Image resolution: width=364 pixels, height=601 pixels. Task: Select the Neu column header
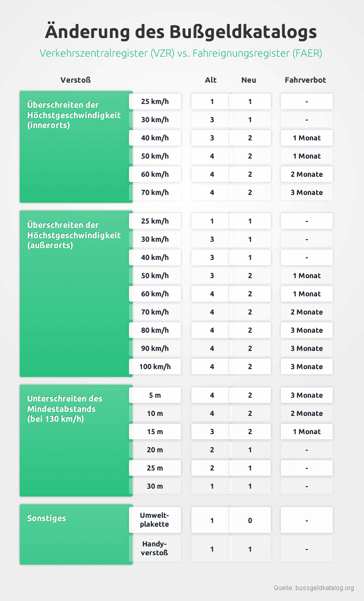click(249, 80)
